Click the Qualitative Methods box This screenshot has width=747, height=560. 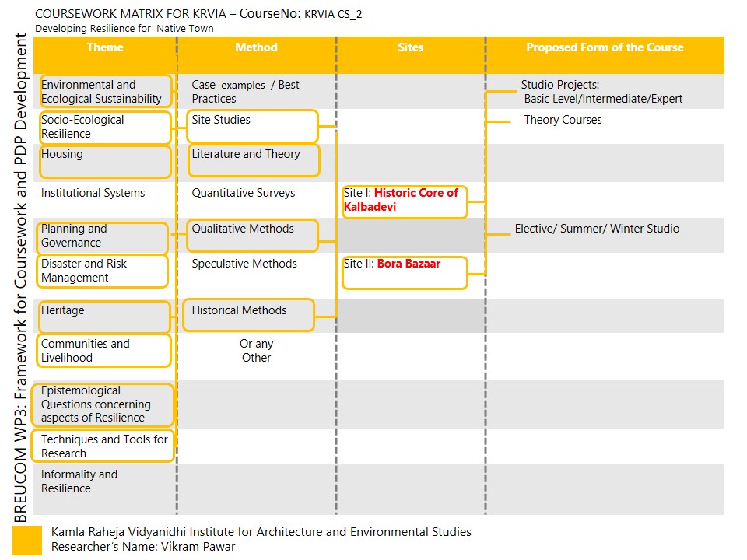(253, 235)
